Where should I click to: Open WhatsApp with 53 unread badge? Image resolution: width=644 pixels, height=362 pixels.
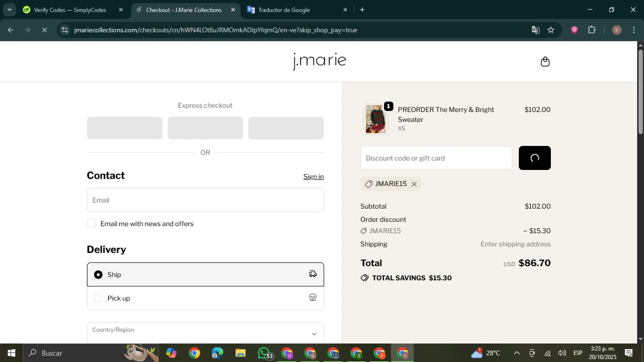(x=264, y=353)
